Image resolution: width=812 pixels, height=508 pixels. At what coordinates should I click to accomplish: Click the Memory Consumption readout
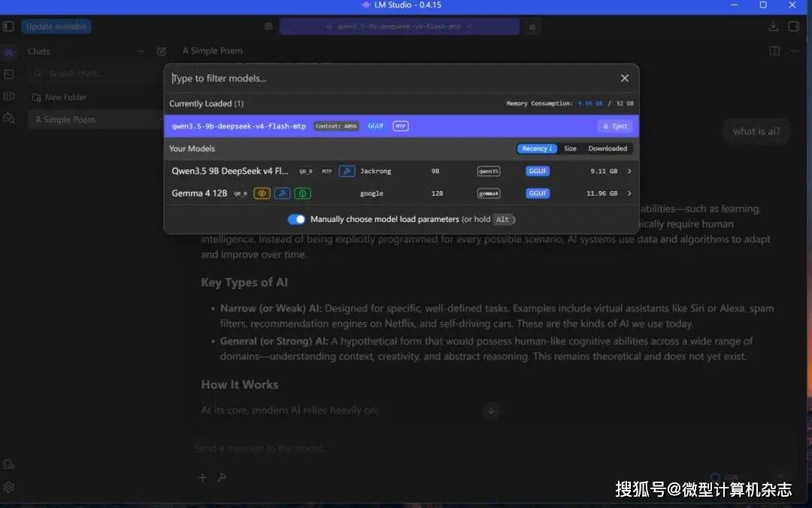point(570,104)
